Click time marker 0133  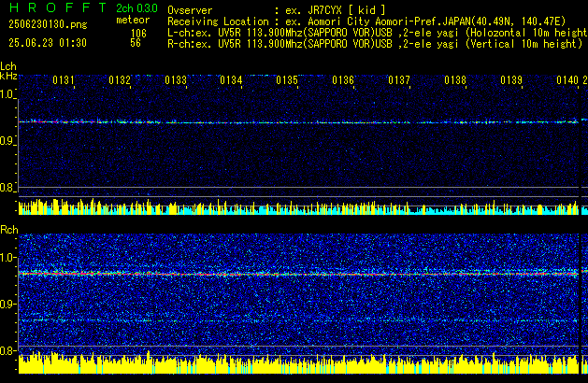coord(176,80)
